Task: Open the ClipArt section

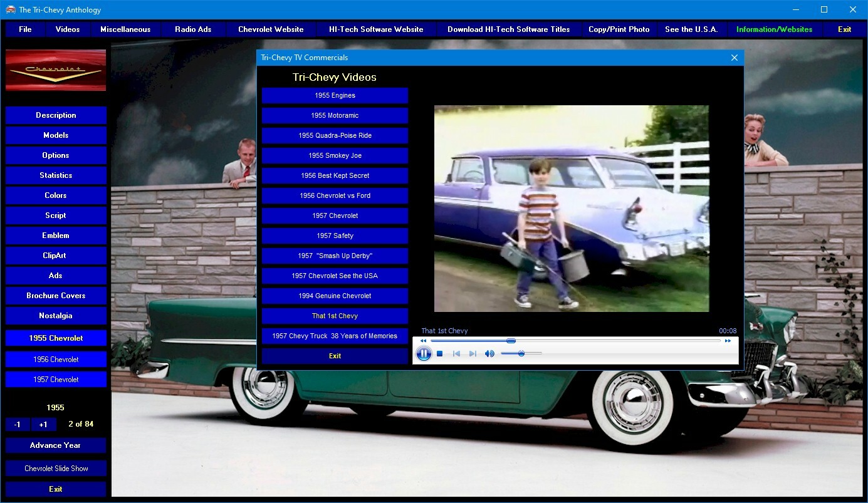Action: coord(56,256)
